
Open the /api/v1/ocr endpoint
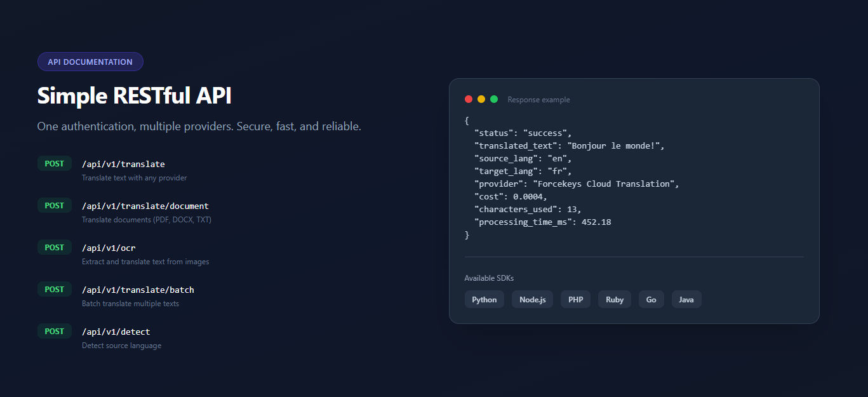[x=109, y=248]
